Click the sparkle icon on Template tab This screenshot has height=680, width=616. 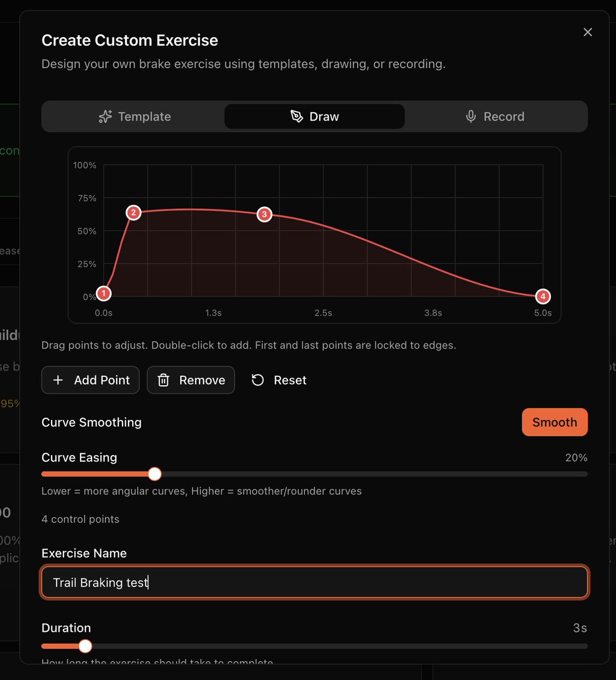(105, 116)
